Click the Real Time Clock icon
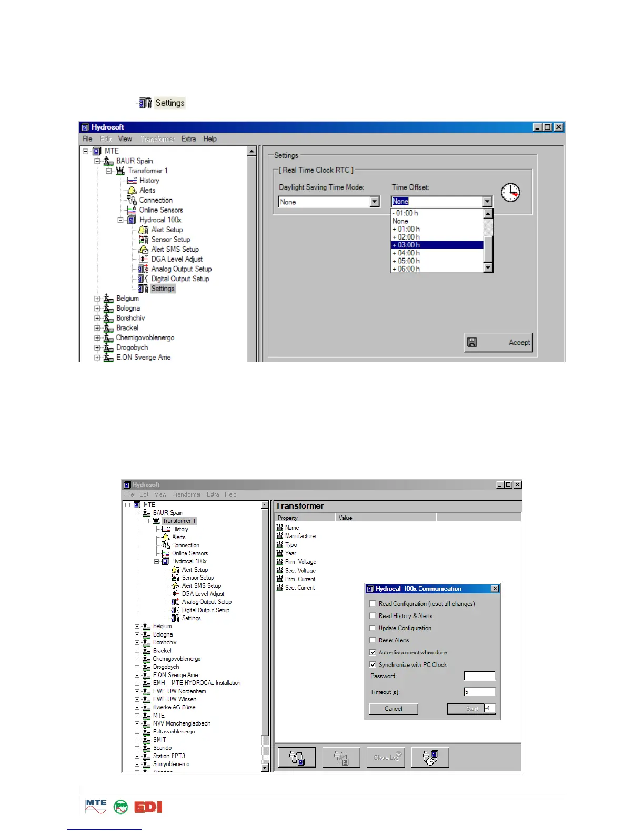Viewport: 644px width, 834px height. tap(510, 193)
